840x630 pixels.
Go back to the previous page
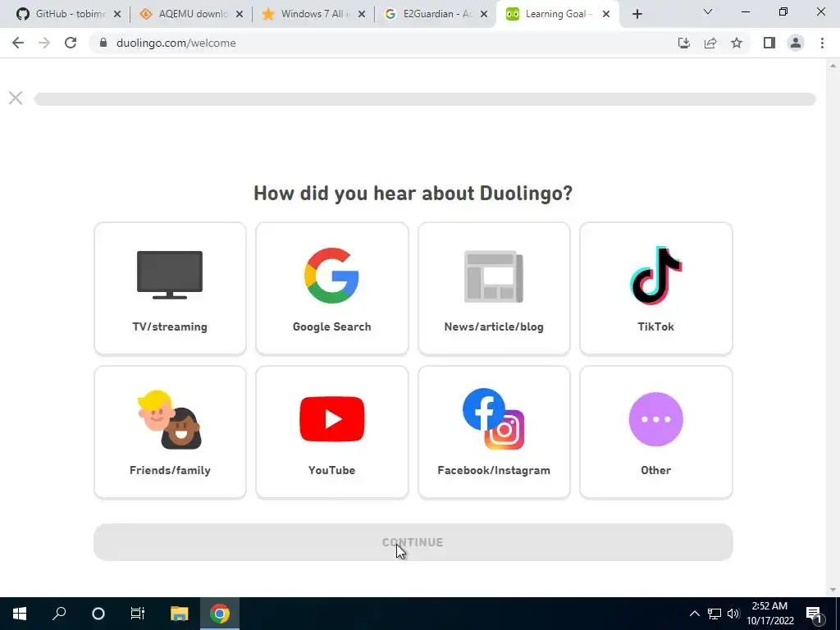18,43
